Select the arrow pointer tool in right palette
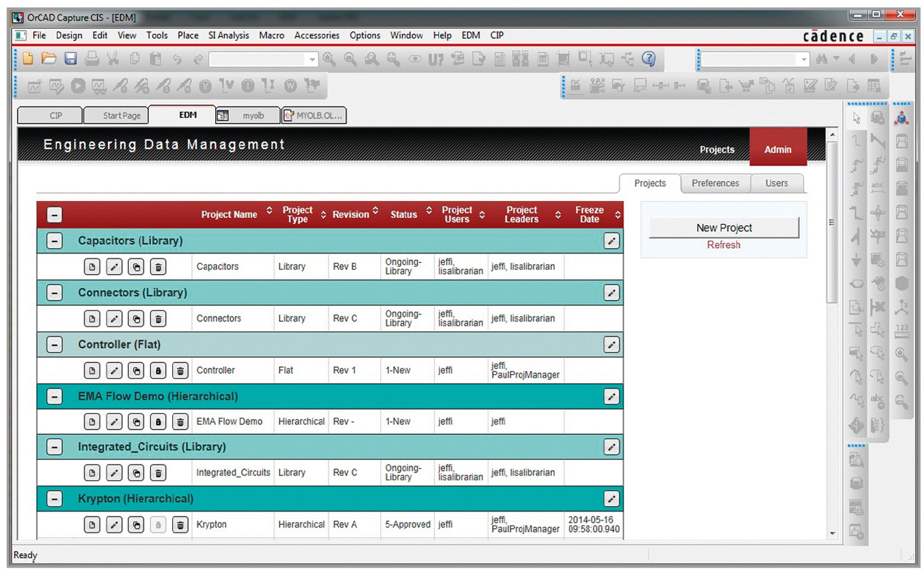This screenshot has width=924, height=572. [856, 118]
